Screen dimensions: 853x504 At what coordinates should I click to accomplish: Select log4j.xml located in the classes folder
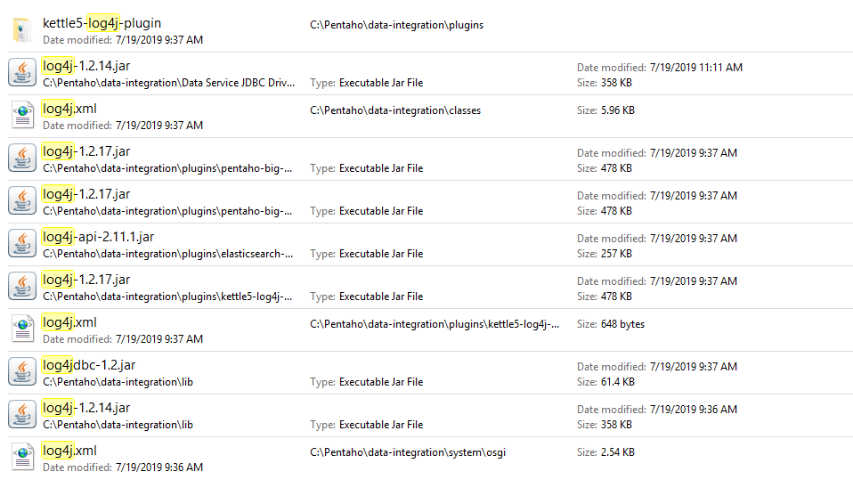click(x=69, y=109)
